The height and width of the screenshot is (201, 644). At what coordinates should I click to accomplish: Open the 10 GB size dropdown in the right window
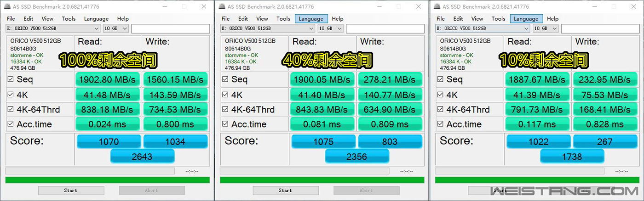(546, 28)
